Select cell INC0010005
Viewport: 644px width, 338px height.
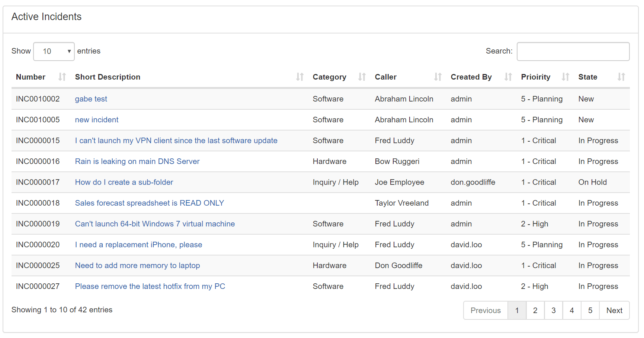pos(38,120)
